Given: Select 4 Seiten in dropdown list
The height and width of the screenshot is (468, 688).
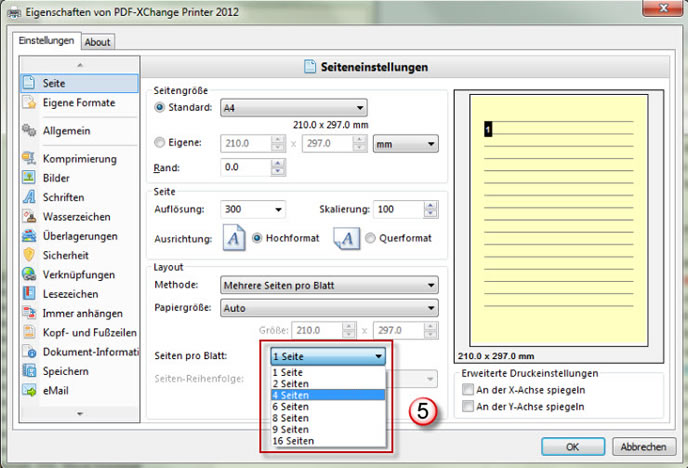Looking at the screenshot, I should (328, 395).
